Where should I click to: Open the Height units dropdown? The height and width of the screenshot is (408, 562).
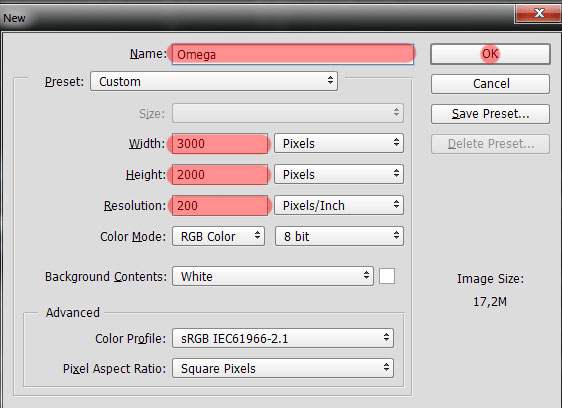[x=339, y=174]
